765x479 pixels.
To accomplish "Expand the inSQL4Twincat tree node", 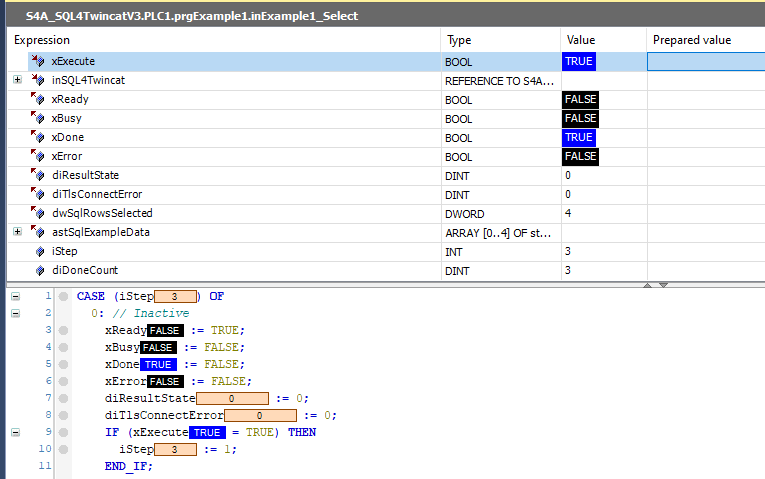I will click(x=17, y=80).
